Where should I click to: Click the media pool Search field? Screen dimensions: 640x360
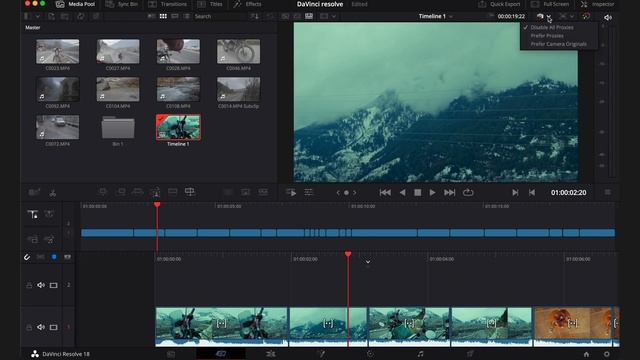218,16
